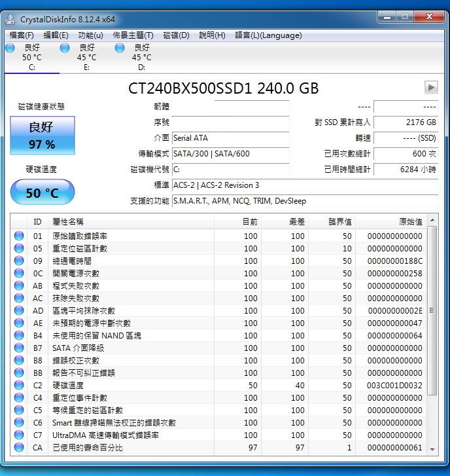The height and width of the screenshot is (476, 450).
Task: Select the 總通電時間 attribute name
Action: click(72, 261)
